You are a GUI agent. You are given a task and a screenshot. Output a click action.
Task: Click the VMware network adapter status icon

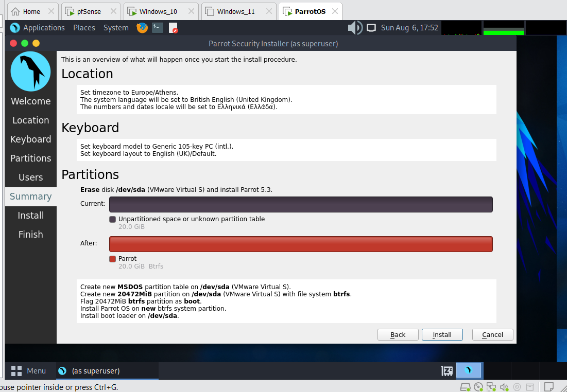(491, 387)
